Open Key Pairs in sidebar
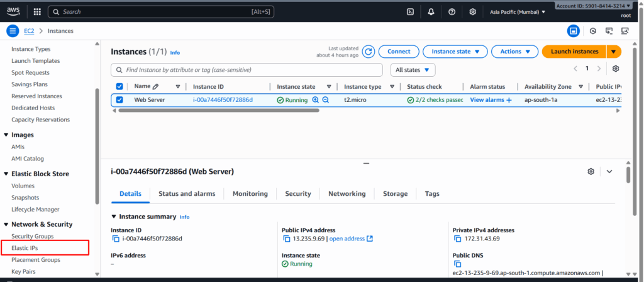The height and width of the screenshot is (282, 644). click(23, 272)
